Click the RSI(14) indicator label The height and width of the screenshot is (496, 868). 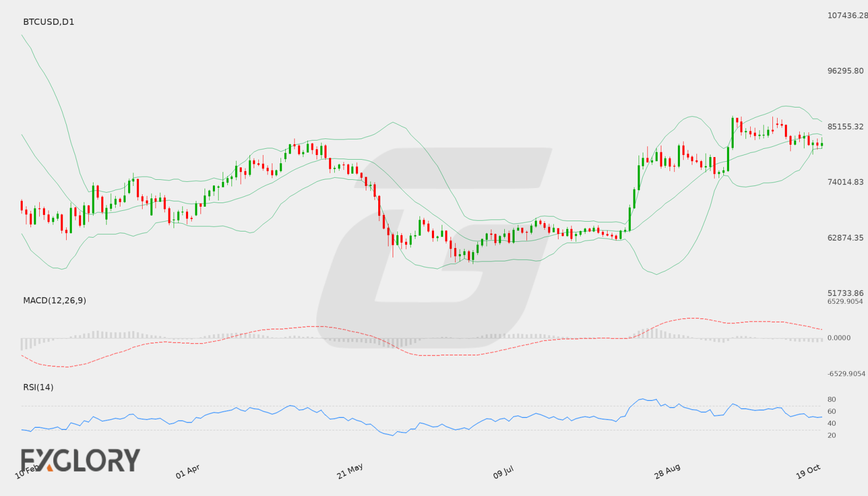38,387
